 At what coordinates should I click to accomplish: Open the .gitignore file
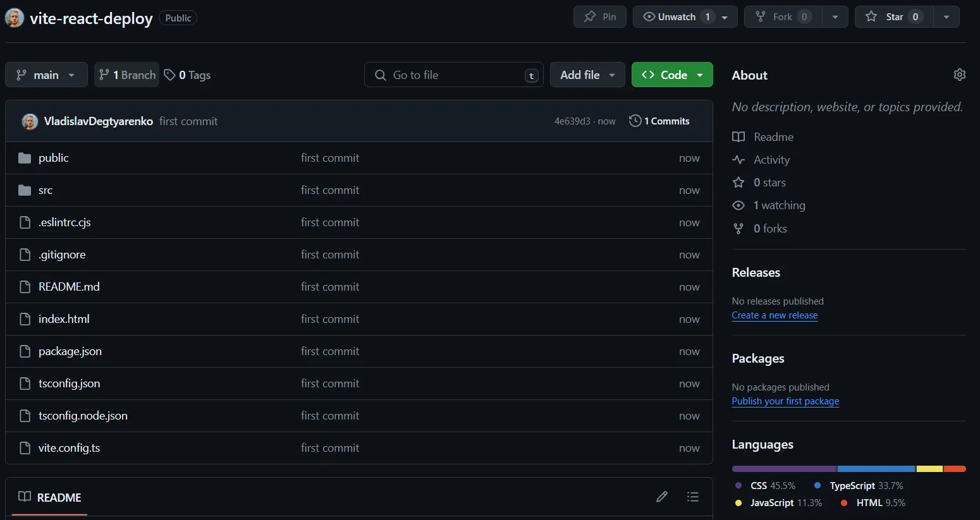click(x=62, y=255)
